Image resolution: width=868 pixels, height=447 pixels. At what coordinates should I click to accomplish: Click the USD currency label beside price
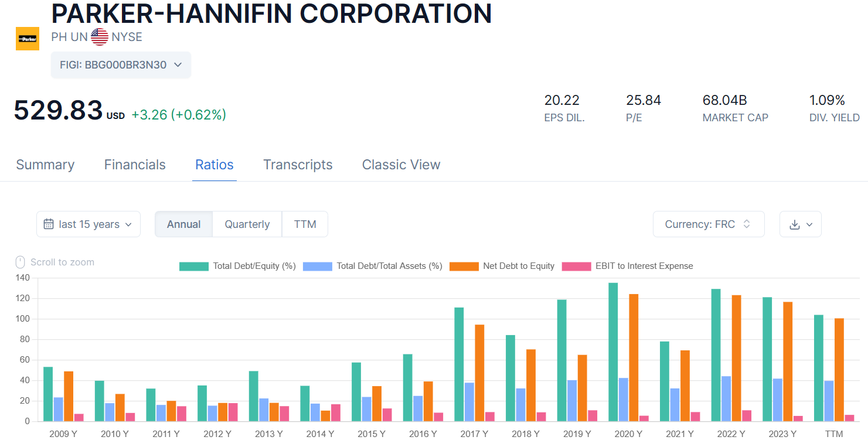pyautogui.click(x=115, y=116)
